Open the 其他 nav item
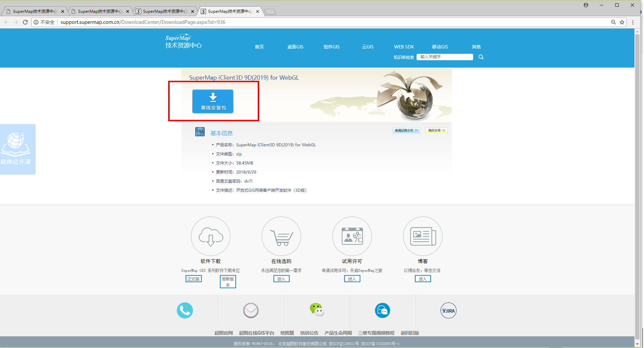 pos(476,47)
